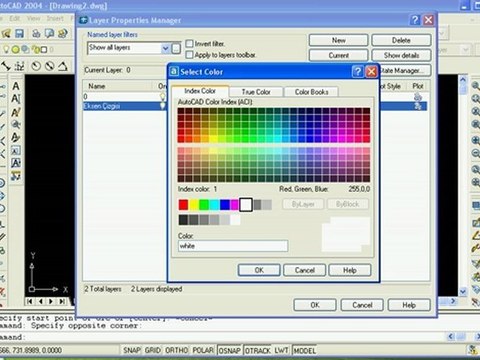
Task: Select the yellow standard color swatch
Action: [194, 204]
